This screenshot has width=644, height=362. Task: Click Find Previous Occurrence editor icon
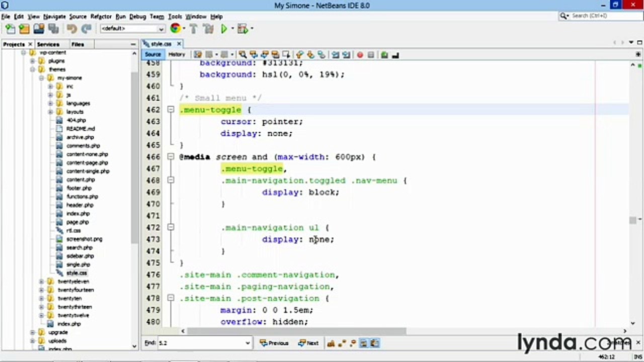tap(254, 55)
